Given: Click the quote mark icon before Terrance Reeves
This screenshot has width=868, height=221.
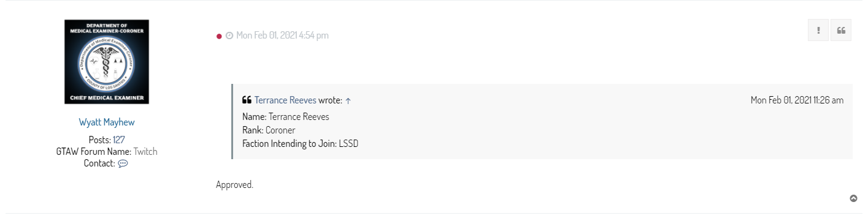Looking at the screenshot, I should point(247,100).
